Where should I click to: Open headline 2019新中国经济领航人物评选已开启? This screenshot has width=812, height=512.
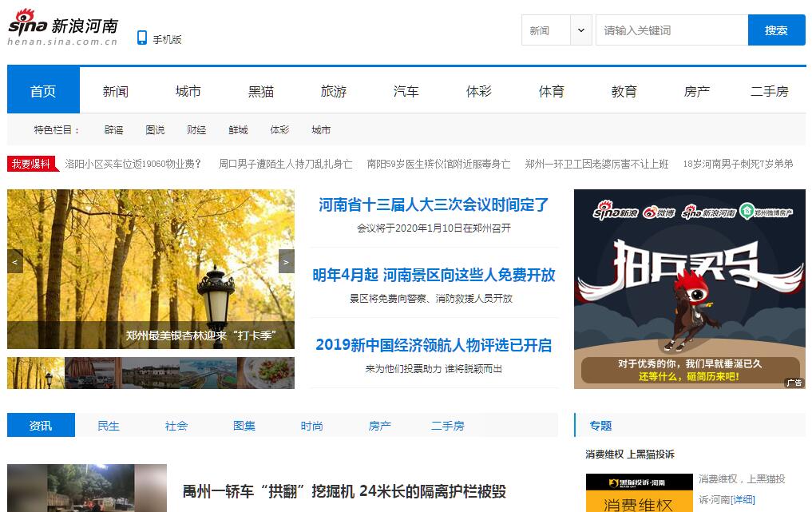pyautogui.click(x=434, y=345)
